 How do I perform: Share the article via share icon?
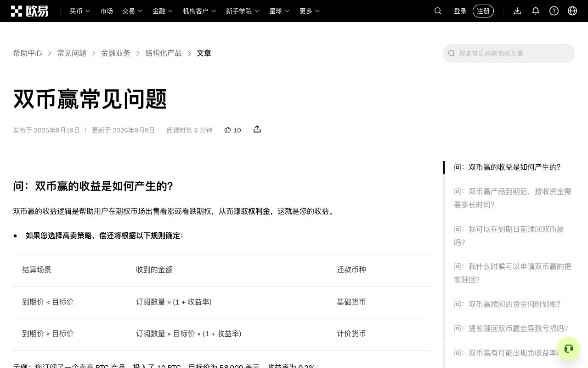click(x=257, y=129)
